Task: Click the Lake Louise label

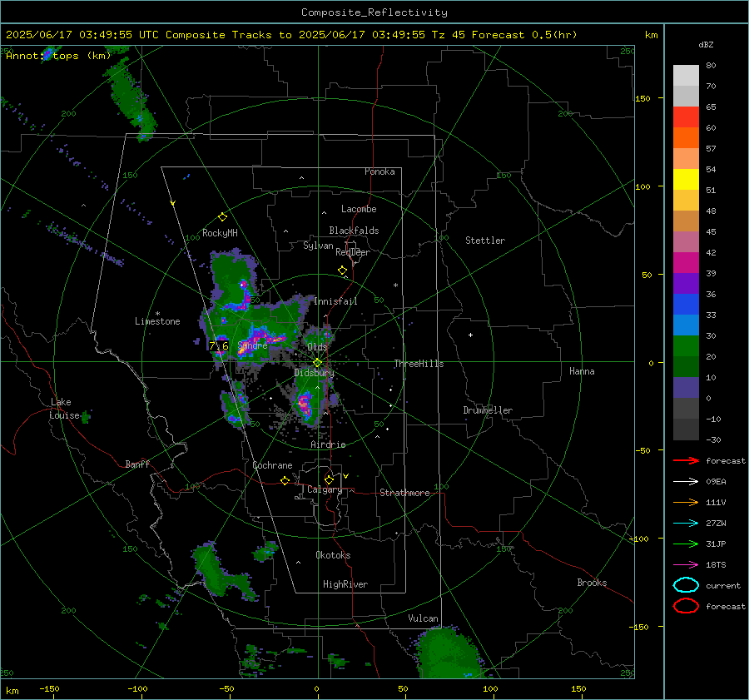Action: (64, 409)
